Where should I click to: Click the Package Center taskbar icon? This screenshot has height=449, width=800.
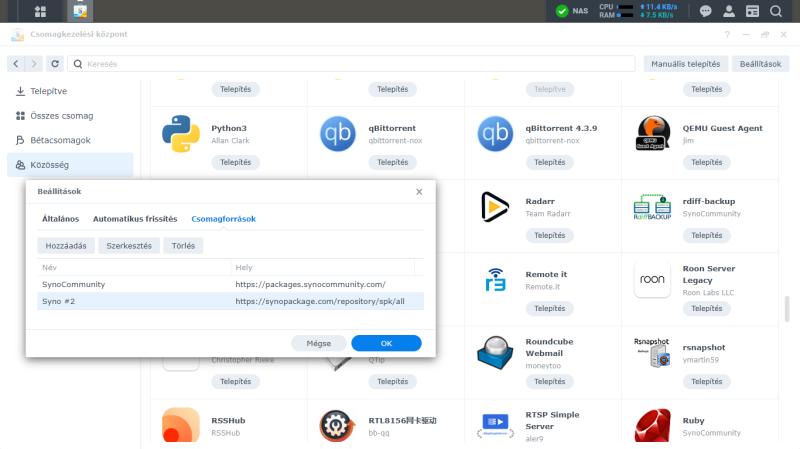click(x=80, y=11)
